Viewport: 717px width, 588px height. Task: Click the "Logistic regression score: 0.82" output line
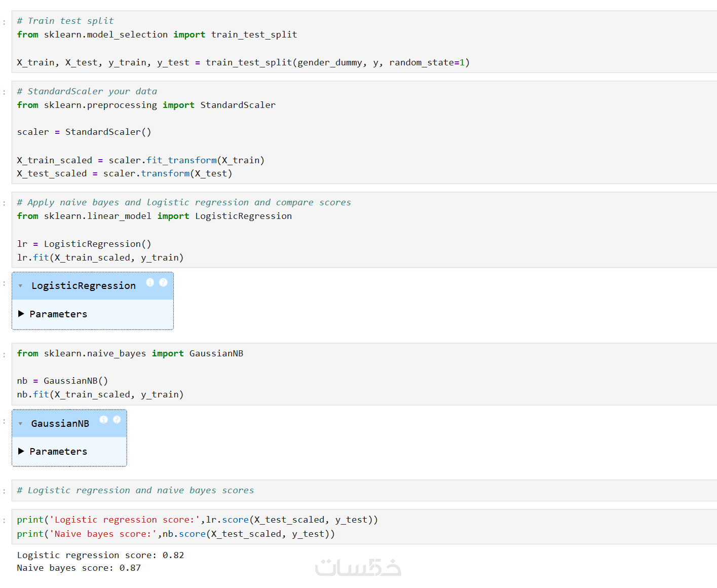(x=100, y=555)
